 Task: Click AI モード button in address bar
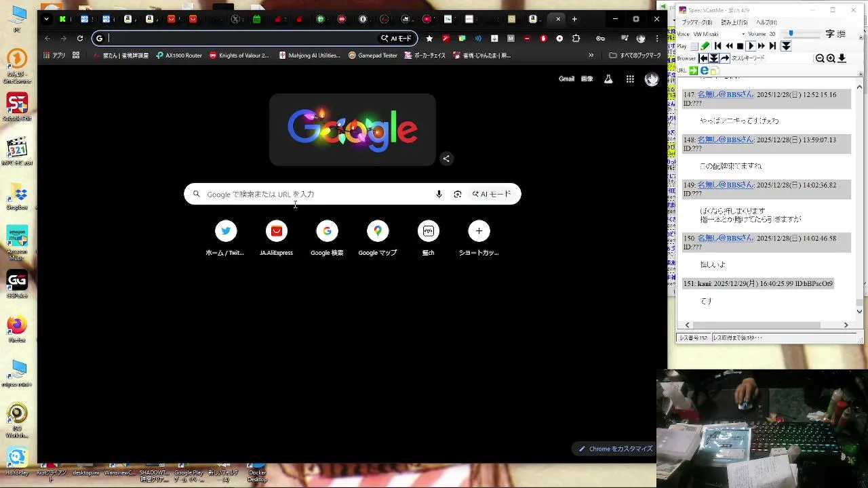click(x=397, y=39)
